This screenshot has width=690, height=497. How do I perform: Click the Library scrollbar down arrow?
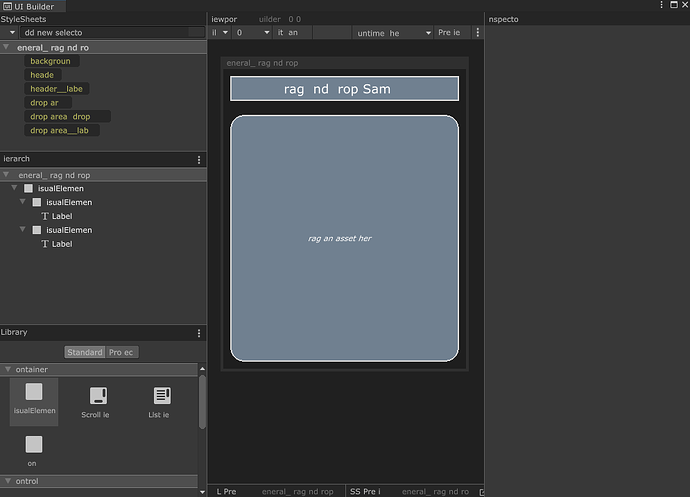pyautogui.click(x=202, y=492)
